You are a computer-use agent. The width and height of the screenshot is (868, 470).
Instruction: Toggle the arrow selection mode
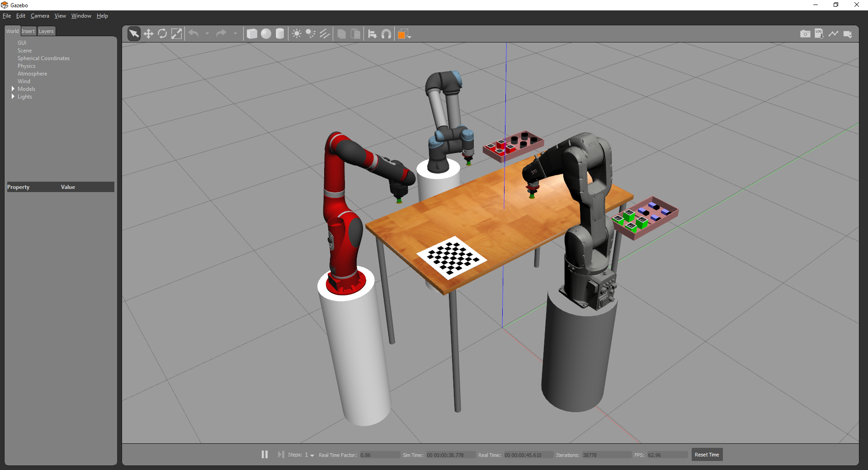click(x=134, y=34)
